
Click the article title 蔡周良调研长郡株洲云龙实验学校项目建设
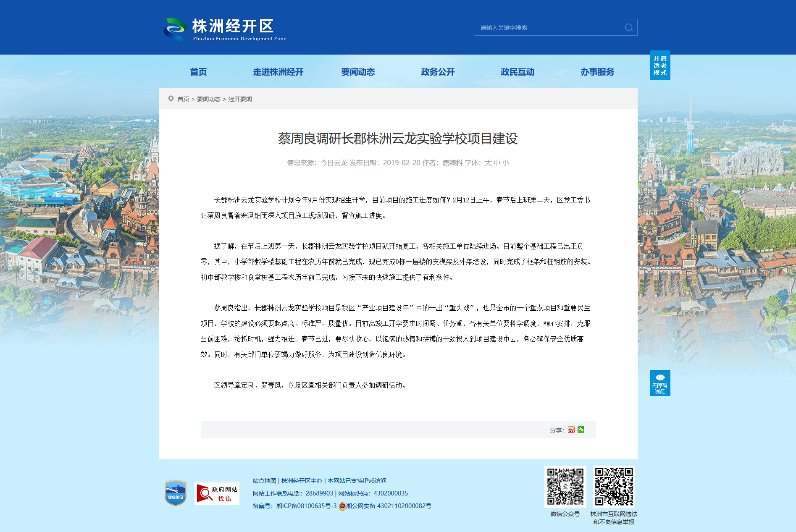pyautogui.click(x=398, y=139)
